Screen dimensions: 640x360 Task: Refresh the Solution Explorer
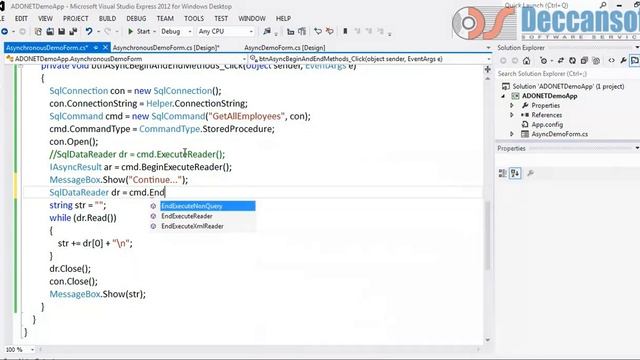pyautogui.click(x=573, y=61)
